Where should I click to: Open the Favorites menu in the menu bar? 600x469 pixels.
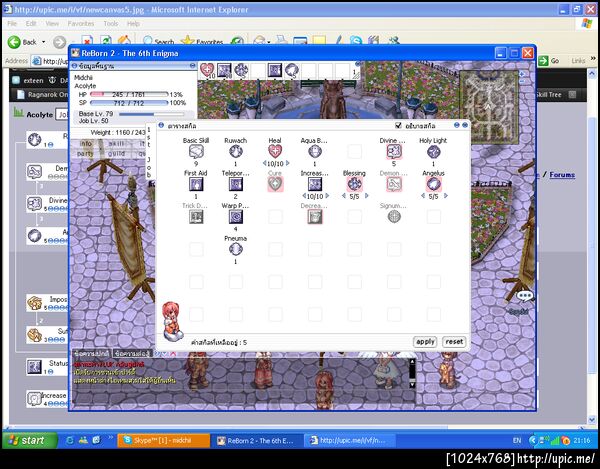[x=81, y=23]
